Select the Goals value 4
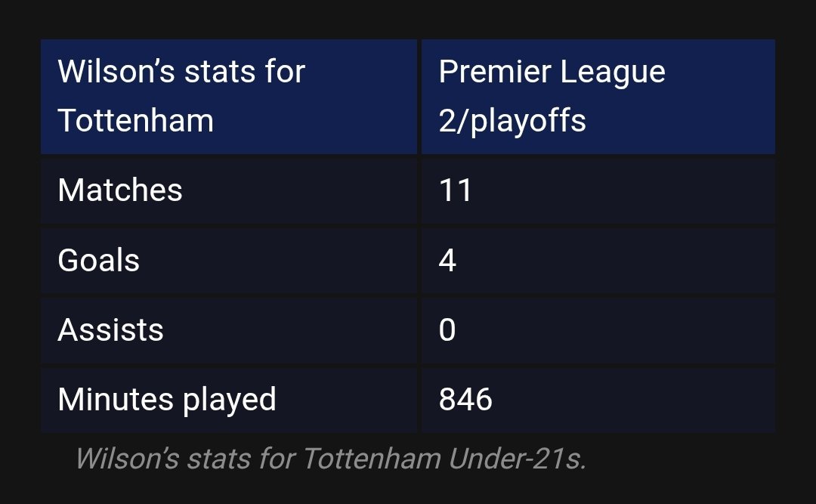This screenshot has width=816, height=504. point(447,260)
